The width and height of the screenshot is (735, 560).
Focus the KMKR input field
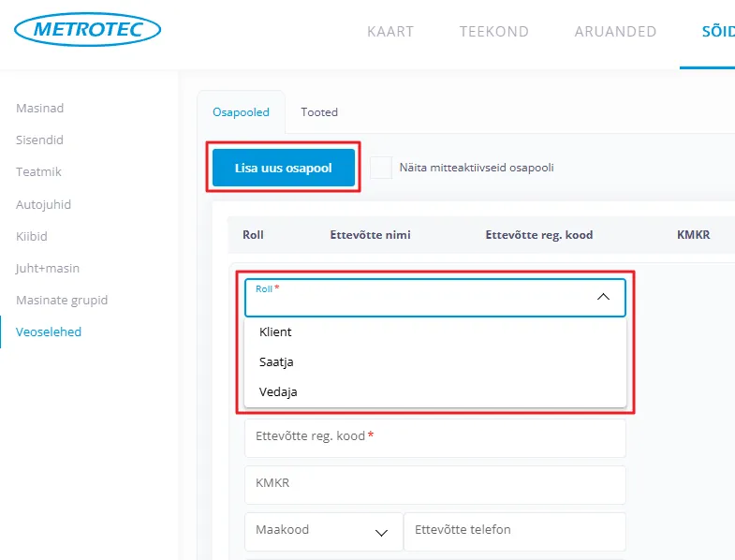434,484
